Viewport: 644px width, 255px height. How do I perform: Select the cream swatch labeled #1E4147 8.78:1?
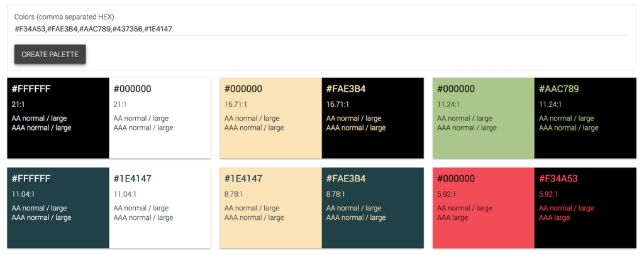[x=270, y=208]
